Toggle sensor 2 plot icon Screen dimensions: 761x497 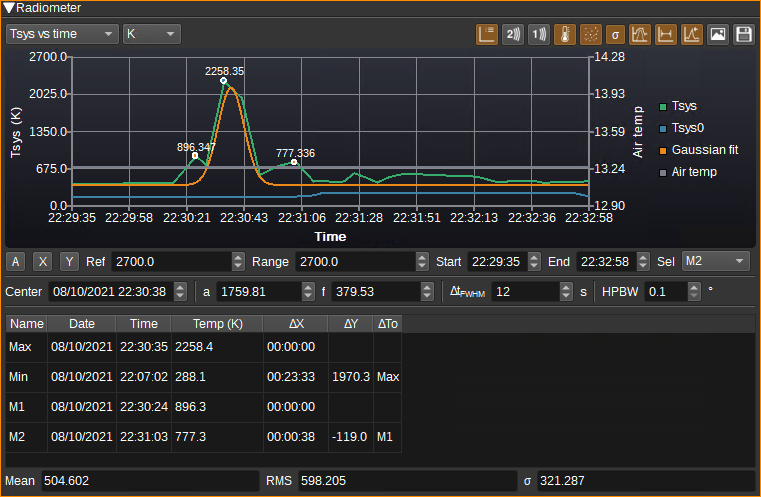(513, 34)
